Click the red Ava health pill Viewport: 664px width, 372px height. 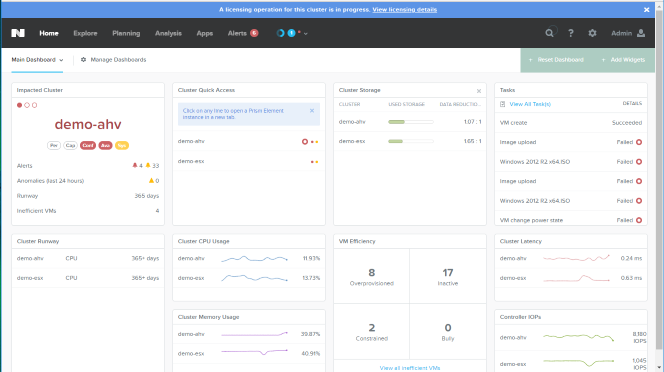[105, 145]
